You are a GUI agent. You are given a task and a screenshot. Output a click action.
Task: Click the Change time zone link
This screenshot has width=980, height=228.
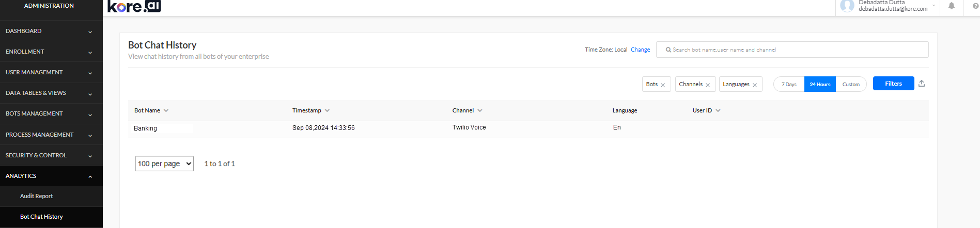click(640, 50)
